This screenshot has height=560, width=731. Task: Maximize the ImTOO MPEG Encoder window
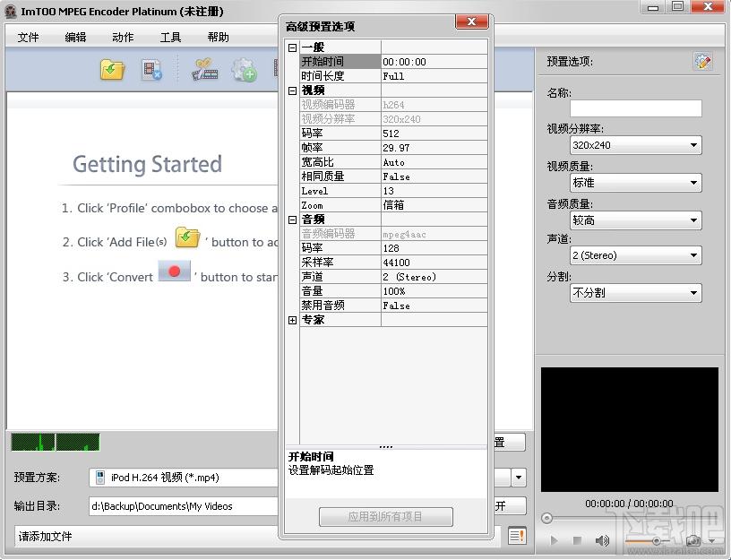(x=677, y=6)
